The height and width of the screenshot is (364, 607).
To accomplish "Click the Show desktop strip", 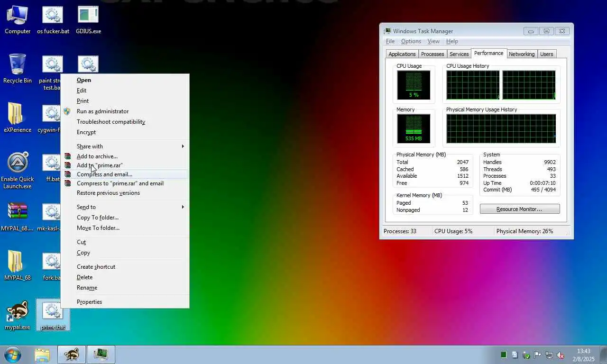I will click(603, 355).
